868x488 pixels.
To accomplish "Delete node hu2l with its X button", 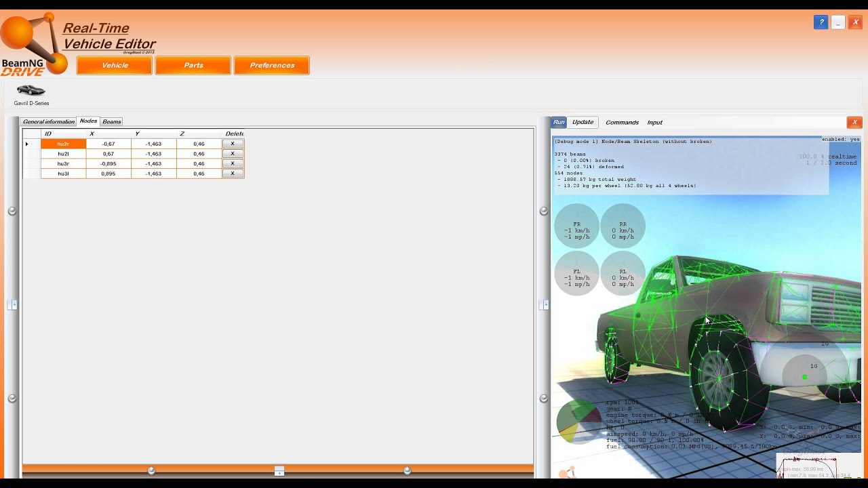I will pyautogui.click(x=233, y=154).
